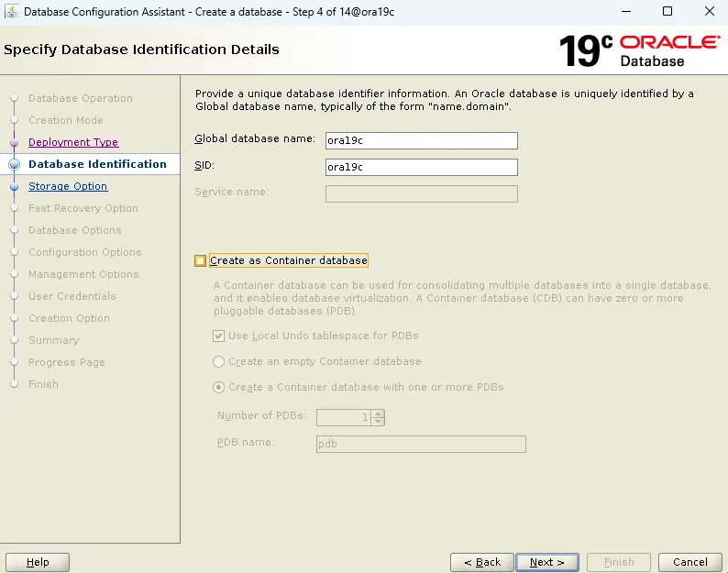Select the Database Identification step
Viewport: 728px width, 573px height.
(x=97, y=164)
